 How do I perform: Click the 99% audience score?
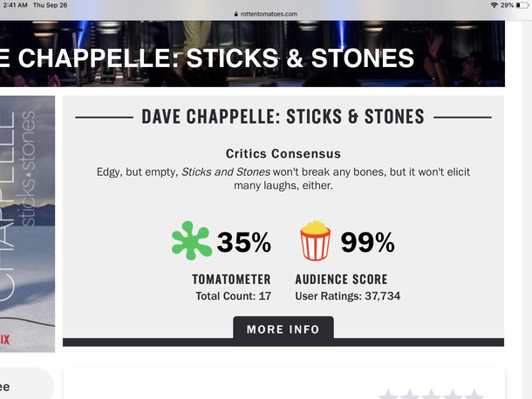click(368, 242)
